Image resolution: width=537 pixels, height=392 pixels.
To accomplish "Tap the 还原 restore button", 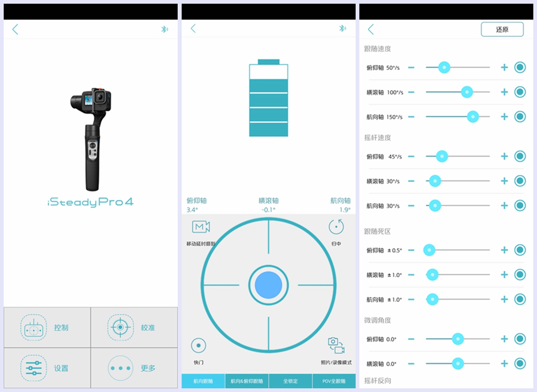I will click(x=502, y=30).
